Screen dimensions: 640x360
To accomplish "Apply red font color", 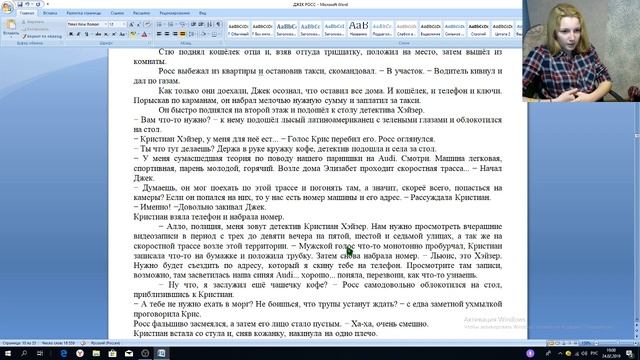I will [x=144, y=34].
